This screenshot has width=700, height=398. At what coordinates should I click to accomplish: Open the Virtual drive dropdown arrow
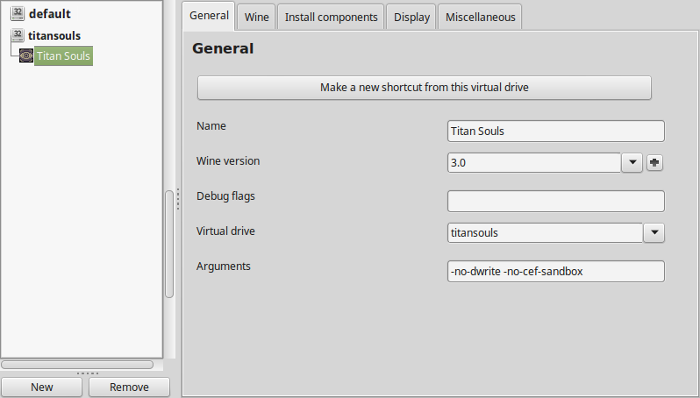654,232
